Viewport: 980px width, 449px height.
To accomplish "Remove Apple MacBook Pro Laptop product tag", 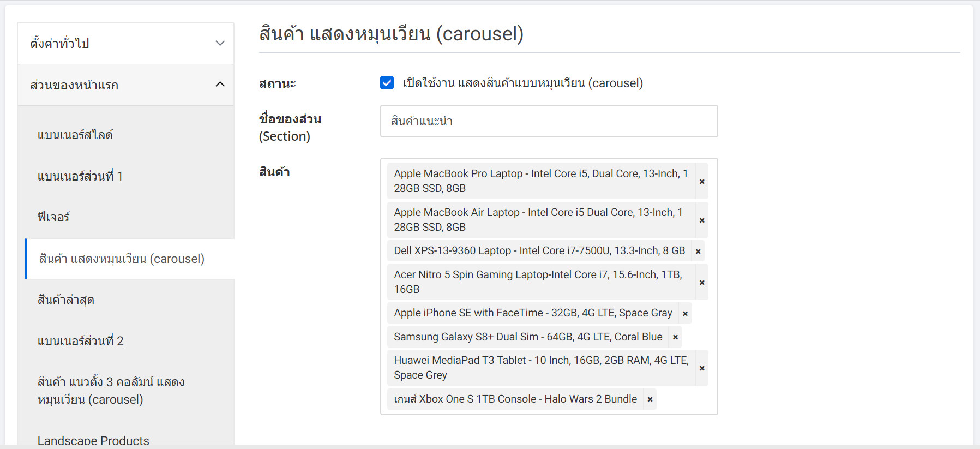I will [702, 181].
